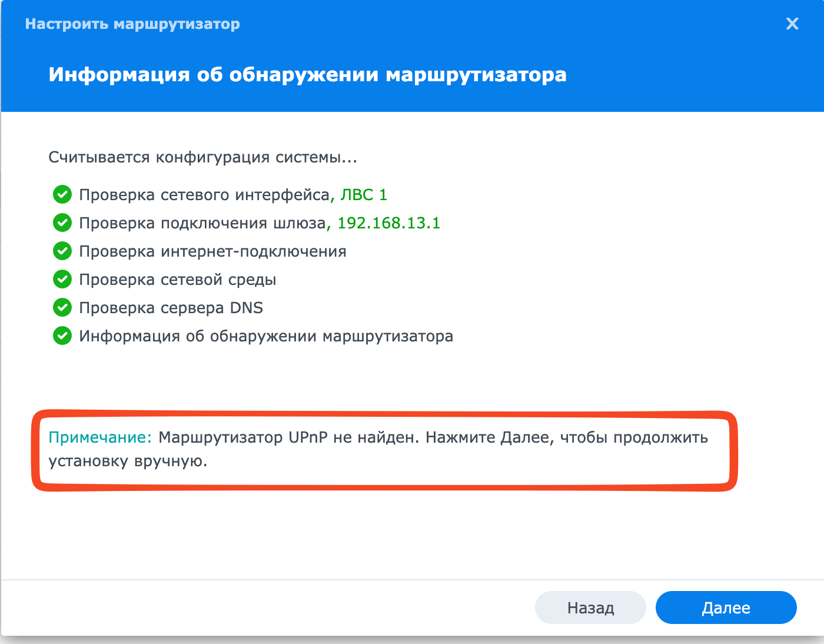Click the check icon beside router detection information
Screen dimensions: 824x644
point(62,336)
